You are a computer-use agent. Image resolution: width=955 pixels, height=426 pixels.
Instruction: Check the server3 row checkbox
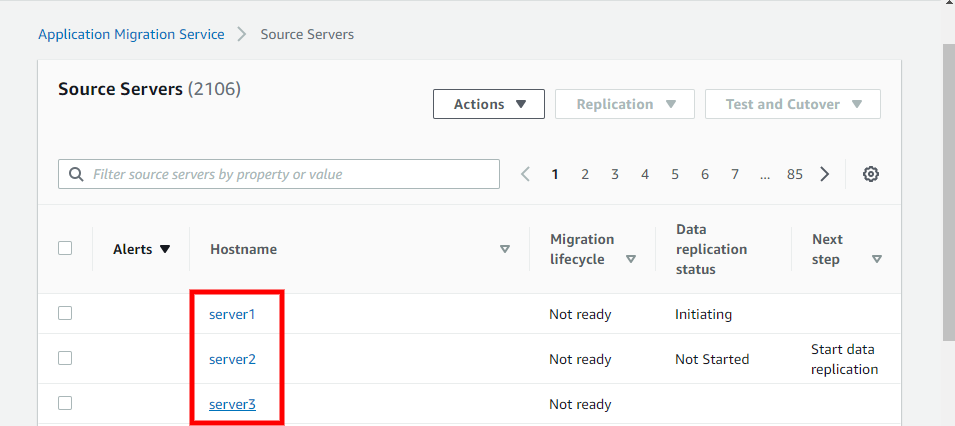pyautogui.click(x=65, y=403)
